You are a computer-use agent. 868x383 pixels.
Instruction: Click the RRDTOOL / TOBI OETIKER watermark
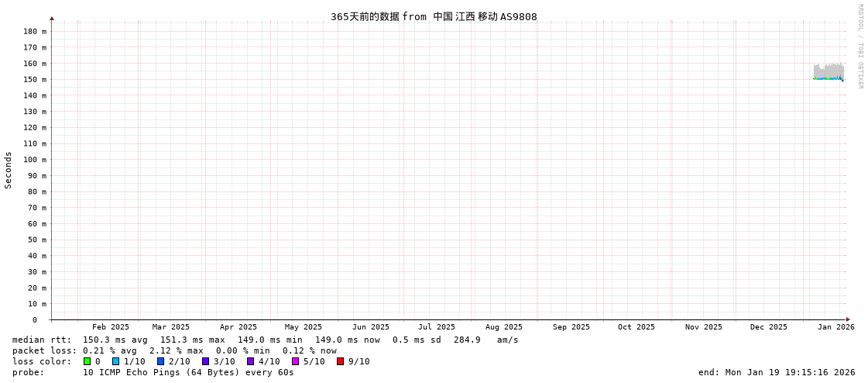(859, 47)
